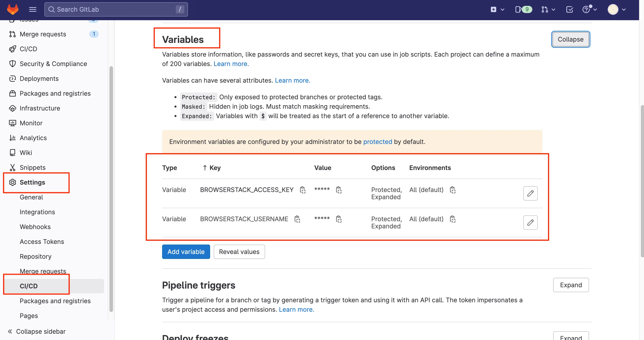Copy the BROWSERSTACK_USERNAME key name
The image size is (644, 340).
[297, 219]
